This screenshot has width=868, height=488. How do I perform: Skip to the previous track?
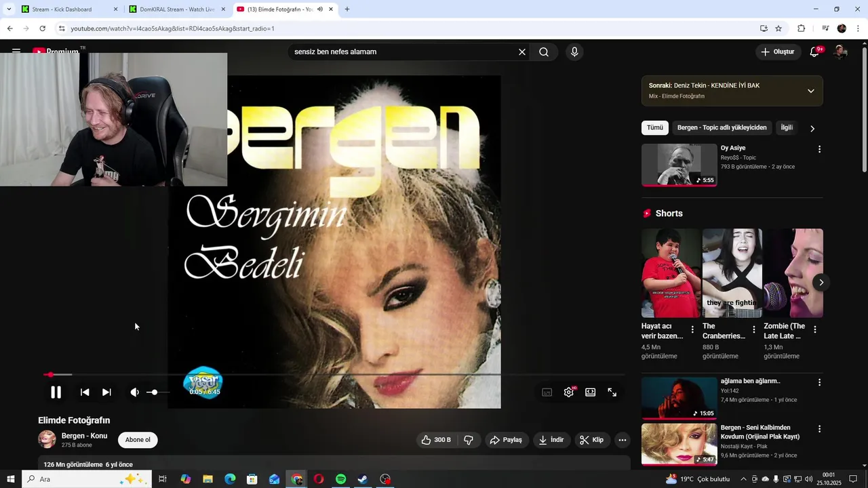[85, 392]
